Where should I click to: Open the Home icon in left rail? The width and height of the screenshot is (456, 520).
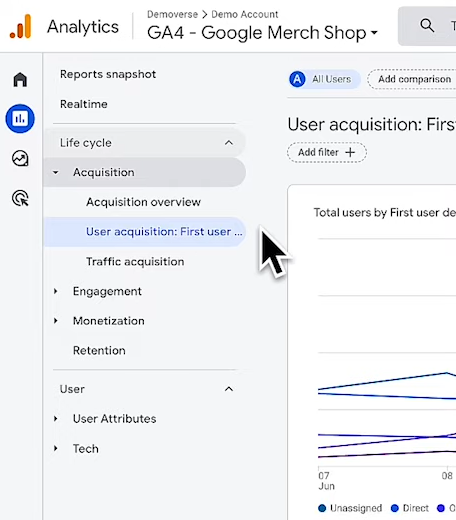[20, 79]
